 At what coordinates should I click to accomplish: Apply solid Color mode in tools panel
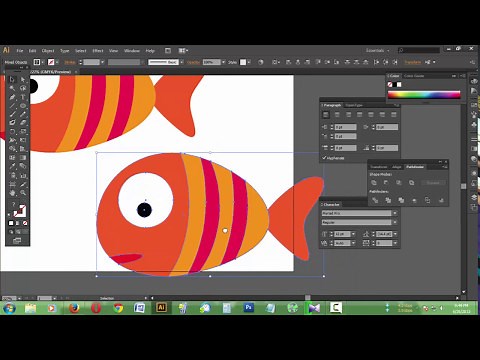point(11,223)
